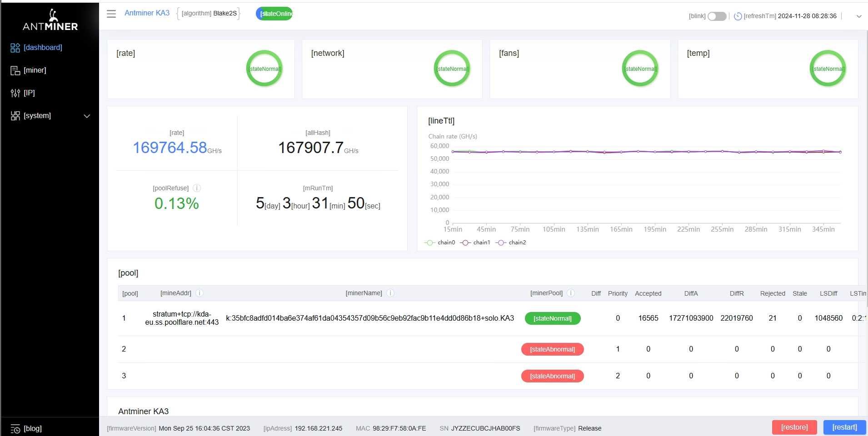The image size is (868, 436).
Task: Click the refresh timestamp 2024-11-28 08:28:36
Action: click(807, 16)
